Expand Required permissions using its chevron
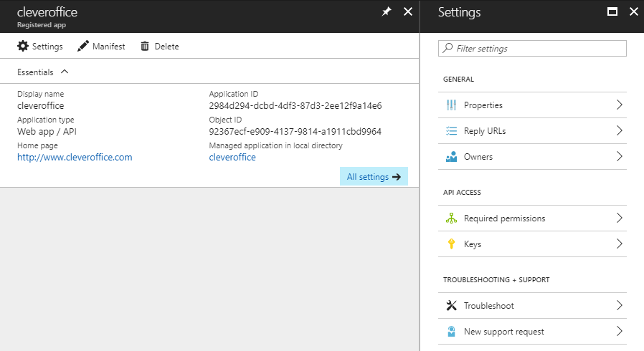 tap(620, 218)
